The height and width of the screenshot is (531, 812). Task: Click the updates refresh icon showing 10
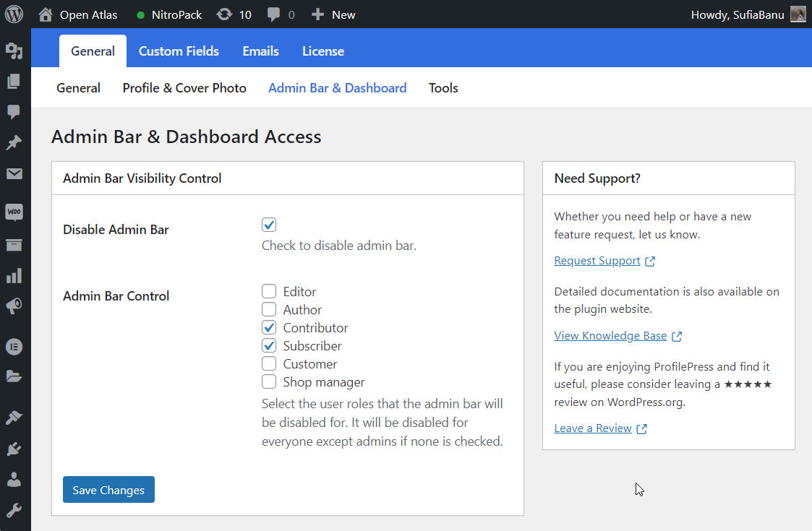pyautogui.click(x=224, y=14)
